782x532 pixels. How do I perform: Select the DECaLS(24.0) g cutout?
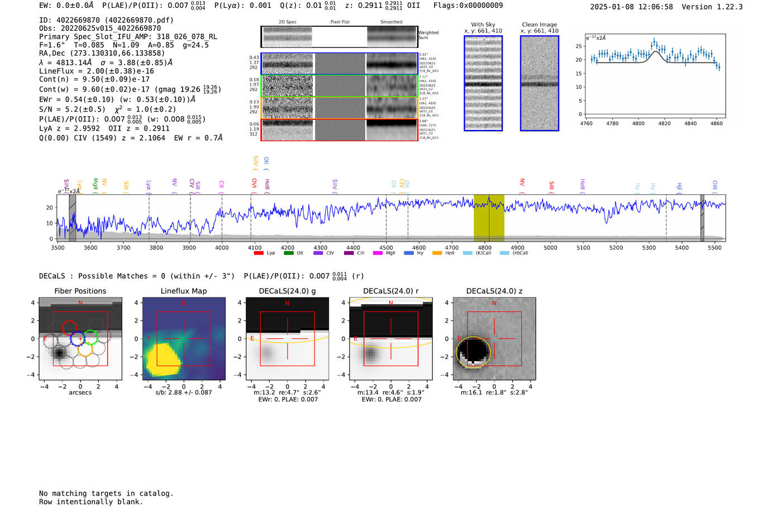point(287,339)
